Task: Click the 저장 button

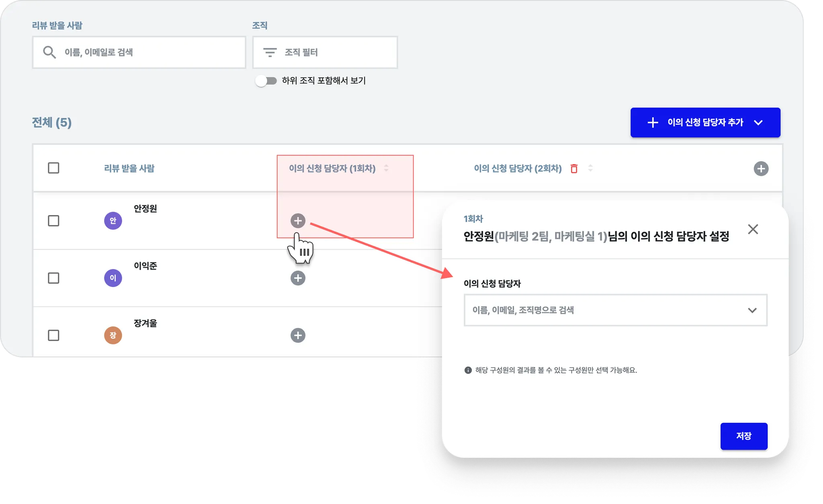Action: 743,436
